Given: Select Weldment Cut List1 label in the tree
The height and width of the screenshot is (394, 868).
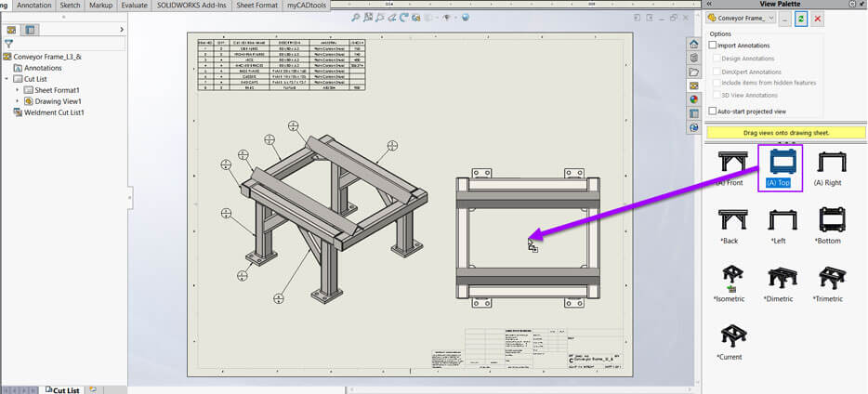Looking at the screenshot, I should pyautogui.click(x=54, y=112).
